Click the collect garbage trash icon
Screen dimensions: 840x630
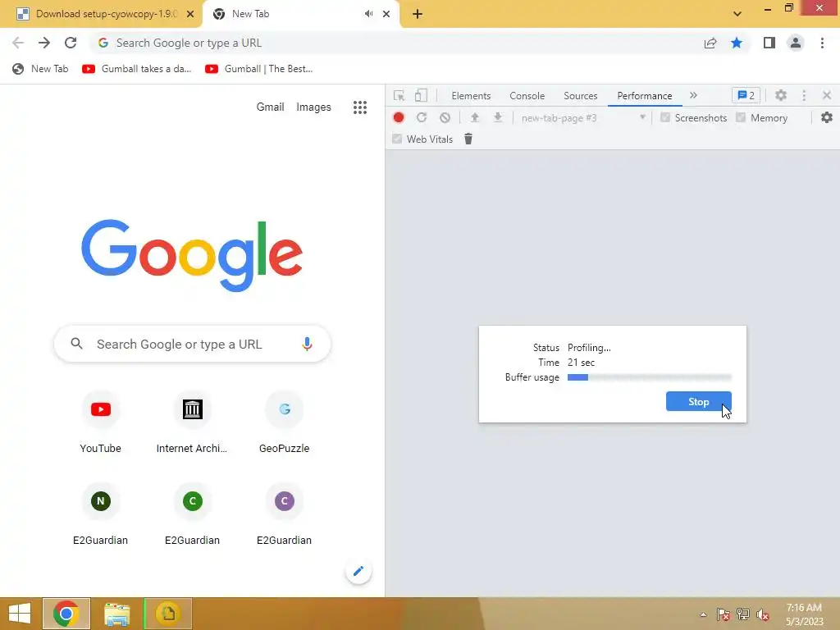(468, 139)
